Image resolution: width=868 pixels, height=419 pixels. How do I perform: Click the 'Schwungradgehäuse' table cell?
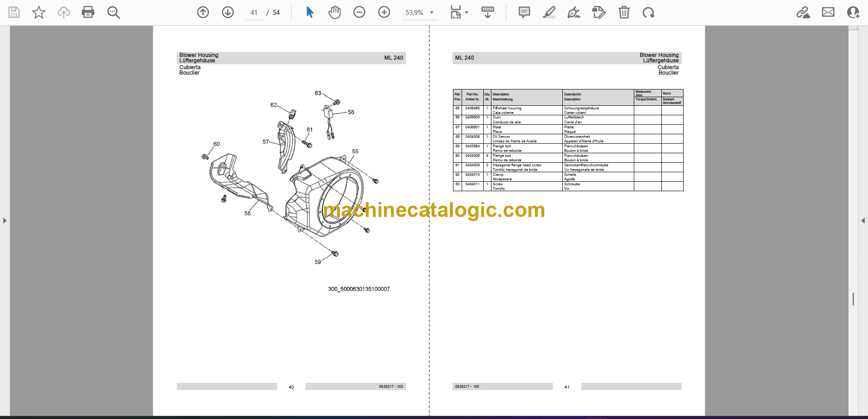pos(581,108)
